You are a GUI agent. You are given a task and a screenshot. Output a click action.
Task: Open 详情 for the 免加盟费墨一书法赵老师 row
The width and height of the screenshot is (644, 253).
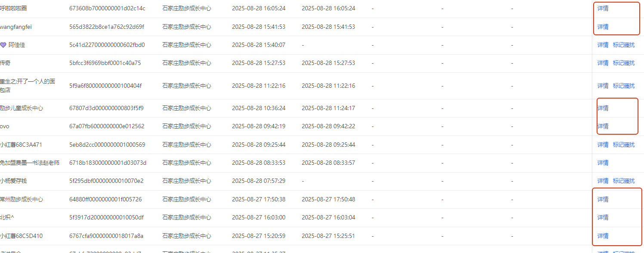tap(603, 163)
